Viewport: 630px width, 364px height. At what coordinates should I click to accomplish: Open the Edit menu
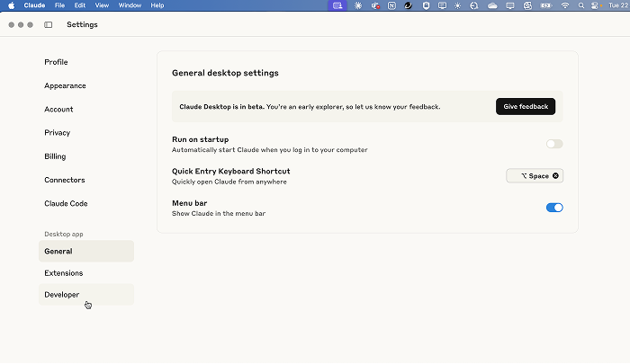79,5
